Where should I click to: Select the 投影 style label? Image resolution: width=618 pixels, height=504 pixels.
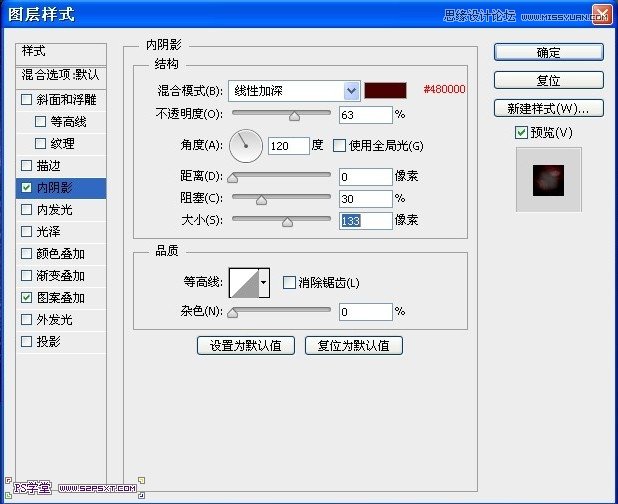coord(48,341)
